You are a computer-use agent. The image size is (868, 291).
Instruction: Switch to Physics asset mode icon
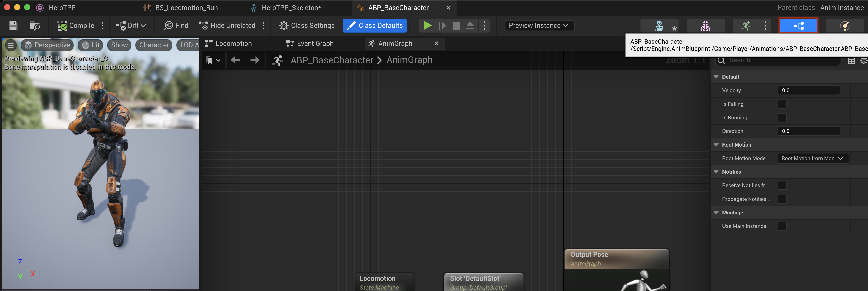coord(844,26)
